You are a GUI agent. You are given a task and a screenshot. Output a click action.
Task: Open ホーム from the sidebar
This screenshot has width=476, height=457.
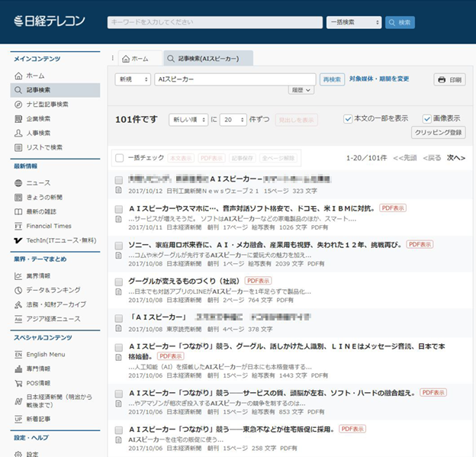(35, 76)
